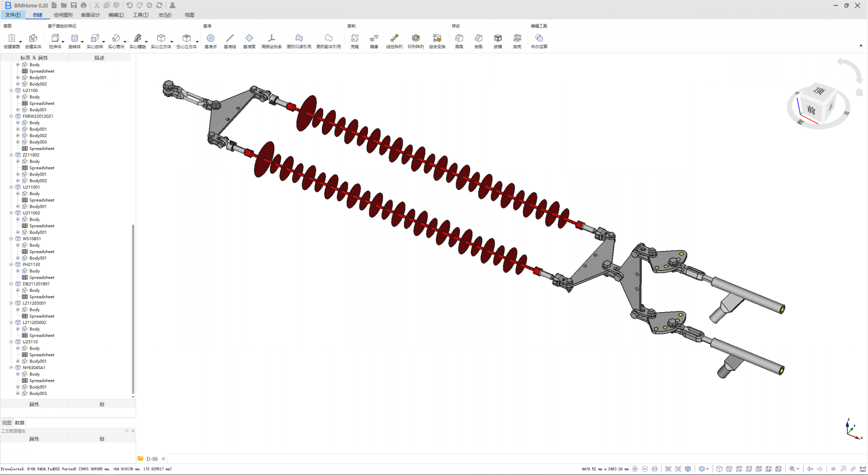Open the 视图 ribbon tab
This screenshot has width=868, height=475.
[x=189, y=15]
